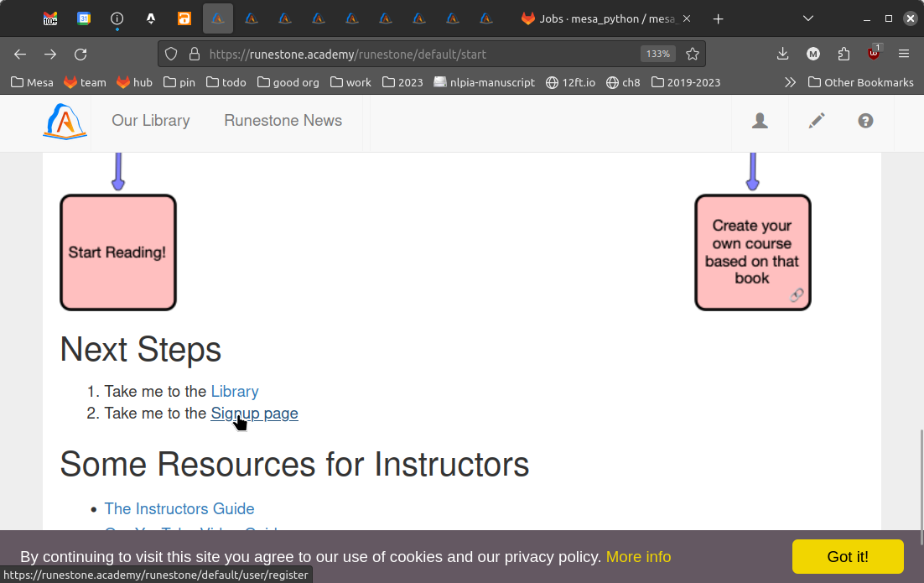This screenshot has width=924, height=583.
Task: Click the 133% zoom level indicator
Action: 657,54
